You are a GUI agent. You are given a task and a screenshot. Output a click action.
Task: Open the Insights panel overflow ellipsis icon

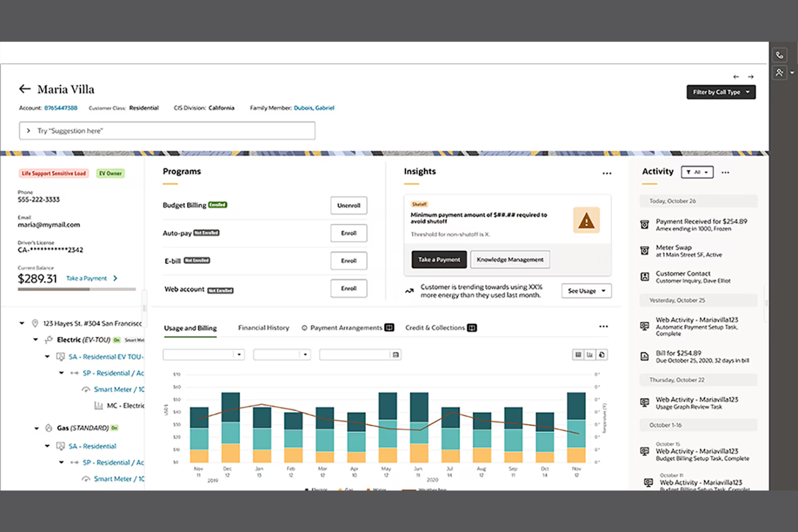tap(607, 173)
